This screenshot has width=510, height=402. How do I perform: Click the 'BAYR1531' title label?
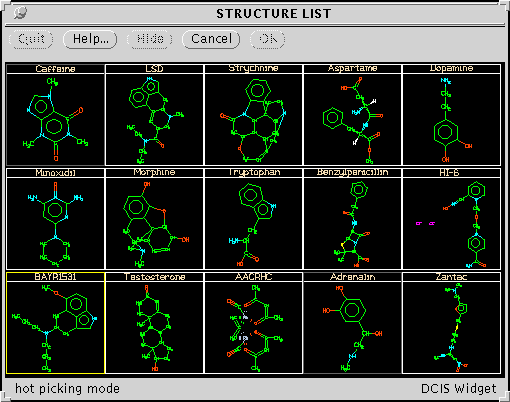(55, 277)
